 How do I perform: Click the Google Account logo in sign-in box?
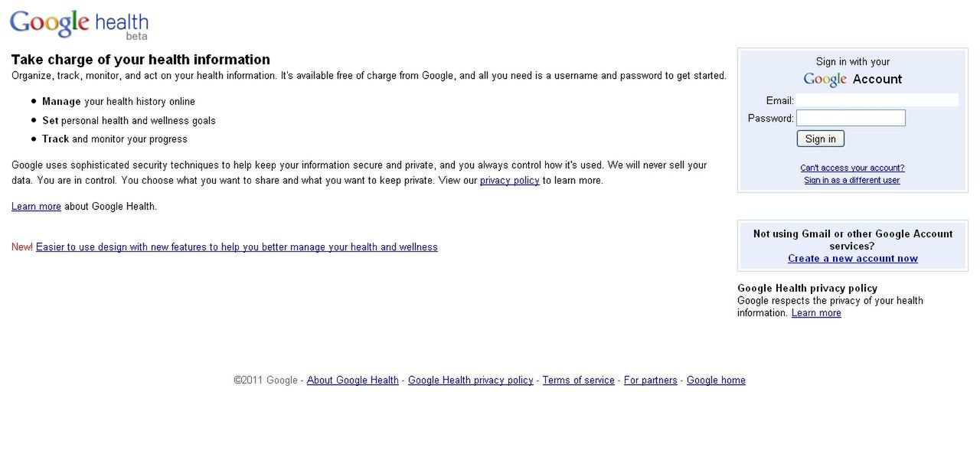pos(825,80)
